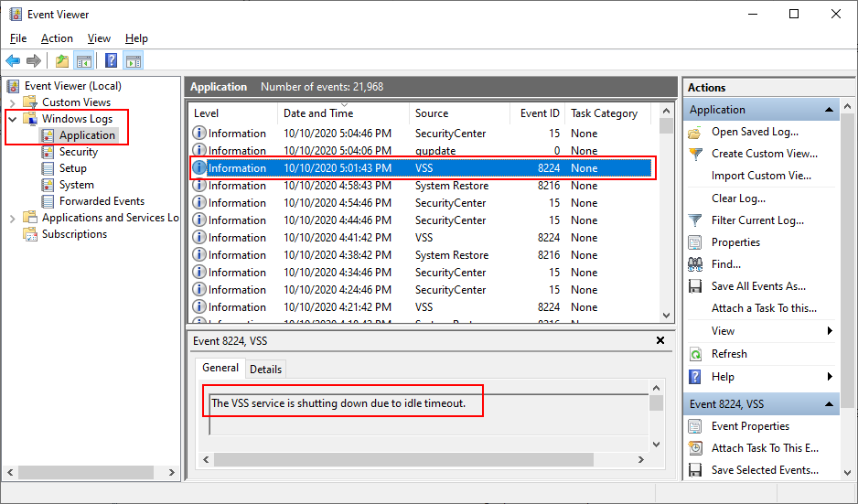Select VSS event at 4:41:42 PM
The width and height of the screenshot is (858, 504).
pos(422,238)
